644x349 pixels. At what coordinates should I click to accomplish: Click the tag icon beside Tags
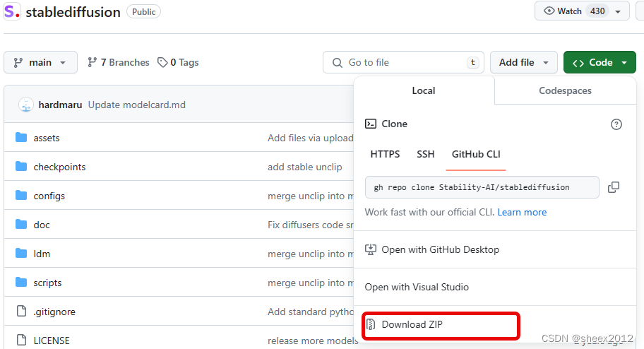pos(162,62)
